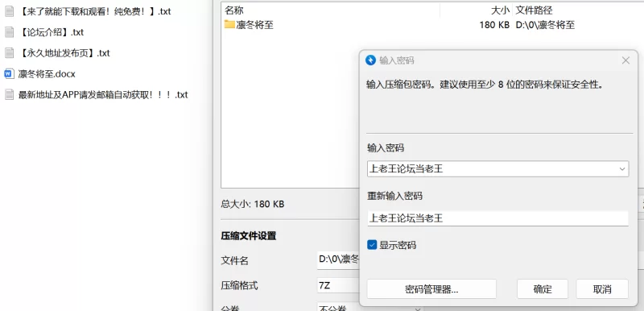Click the 文件名 path input field
Screen dimensions: 644x311
click(x=338, y=260)
